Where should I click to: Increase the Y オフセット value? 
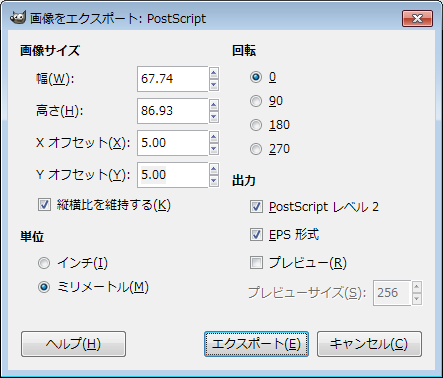tap(214, 169)
